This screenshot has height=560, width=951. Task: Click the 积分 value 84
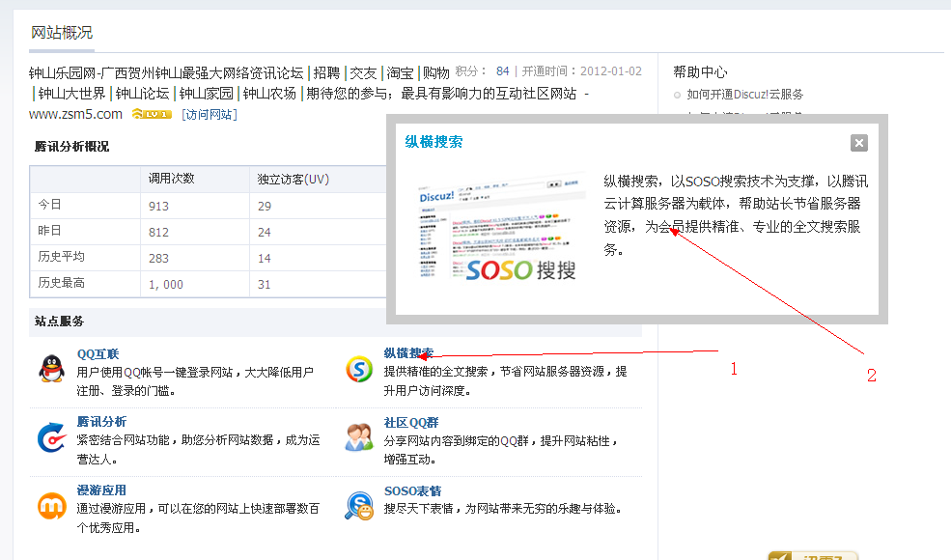(502, 71)
